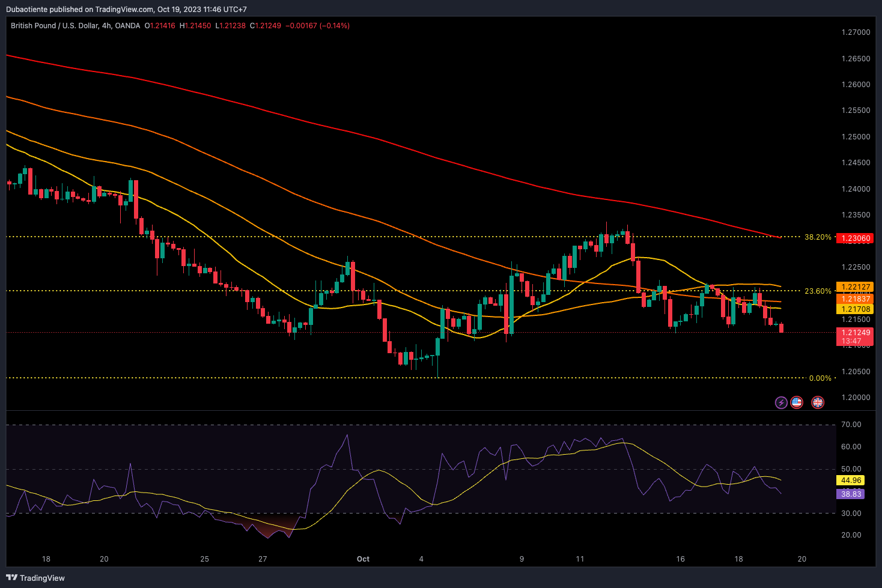The image size is (882, 588).
Task: Click the last red candlestick on the chart
Action: tap(781, 328)
